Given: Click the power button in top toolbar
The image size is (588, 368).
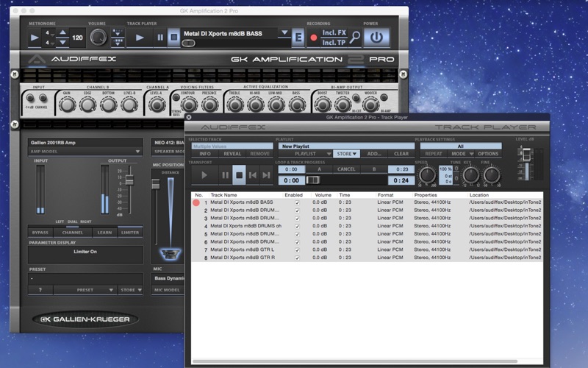Looking at the screenshot, I should point(376,36).
